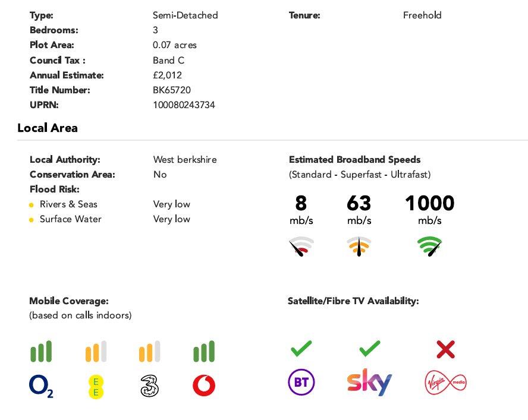Click the red standard speed gauge
Viewport: 528px width, 420px height.
coord(301,246)
